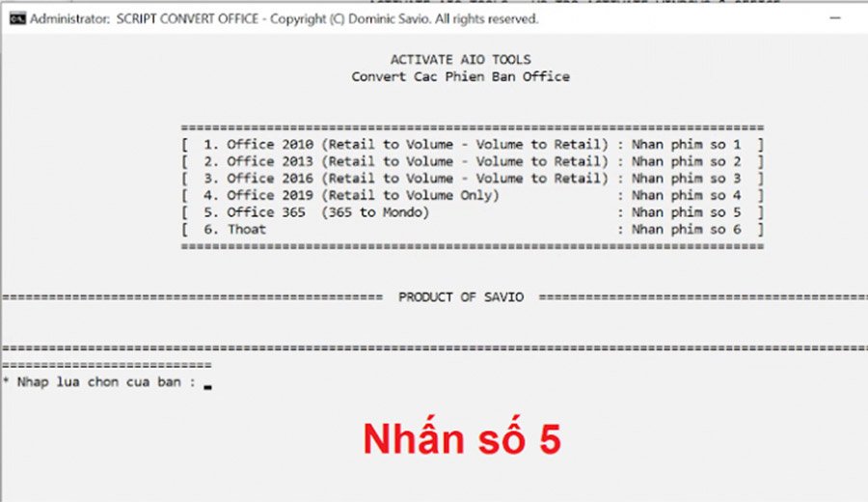Click the 'ACTIVATE AIO TOOLS' heading

point(461,59)
